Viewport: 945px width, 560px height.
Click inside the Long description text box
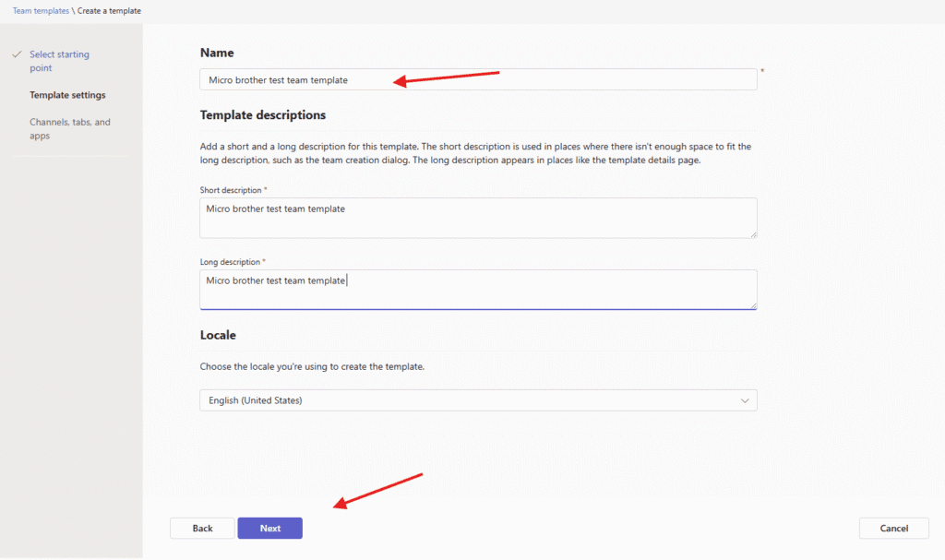[477, 289]
